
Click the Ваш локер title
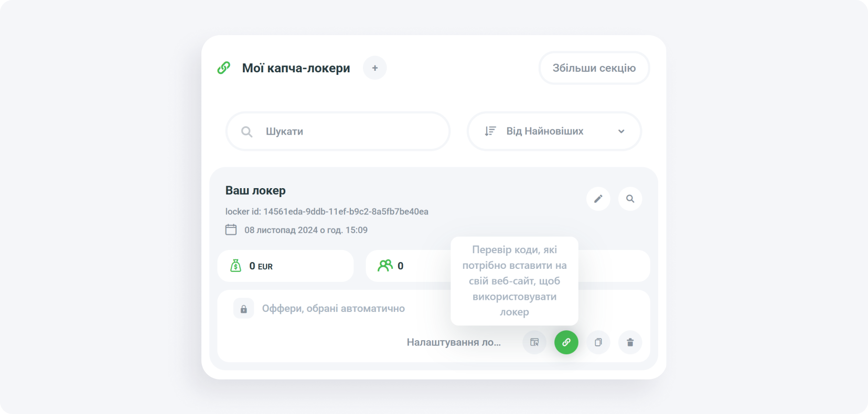(x=255, y=191)
